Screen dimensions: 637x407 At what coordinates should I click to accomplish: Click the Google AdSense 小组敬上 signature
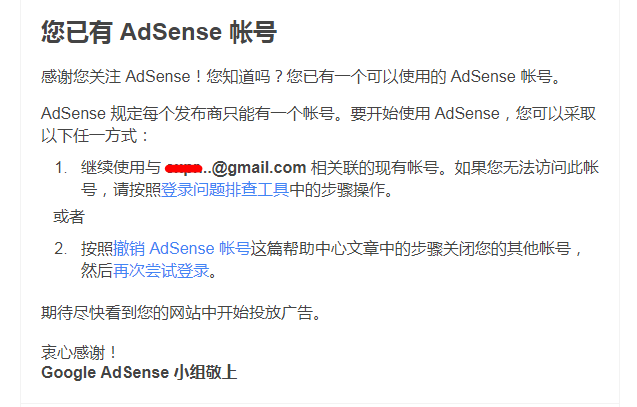(139, 373)
